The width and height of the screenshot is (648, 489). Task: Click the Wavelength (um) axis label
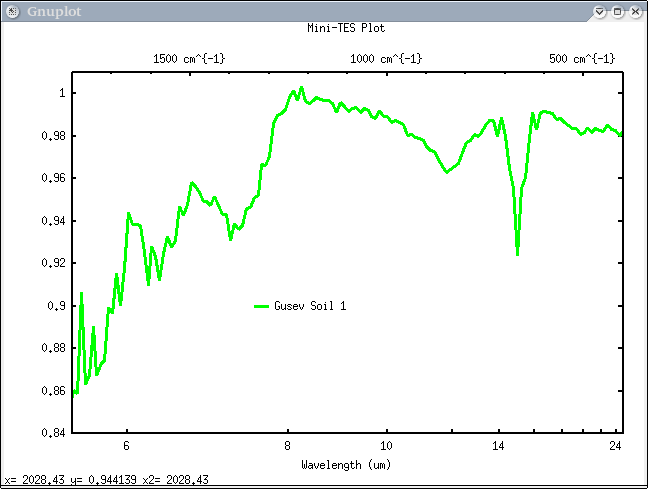346,465
